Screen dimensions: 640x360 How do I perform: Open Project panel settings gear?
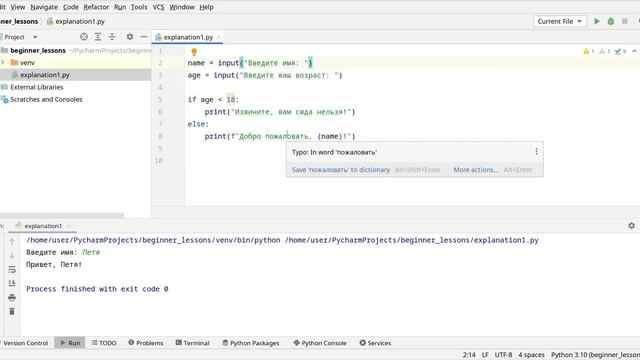pyautogui.click(x=130, y=37)
